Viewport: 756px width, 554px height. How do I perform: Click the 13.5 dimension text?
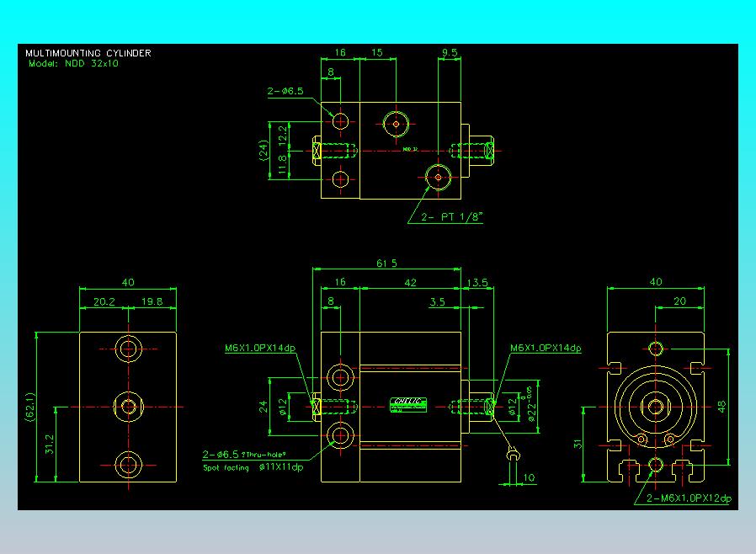pyautogui.click(x=477, y=283)
